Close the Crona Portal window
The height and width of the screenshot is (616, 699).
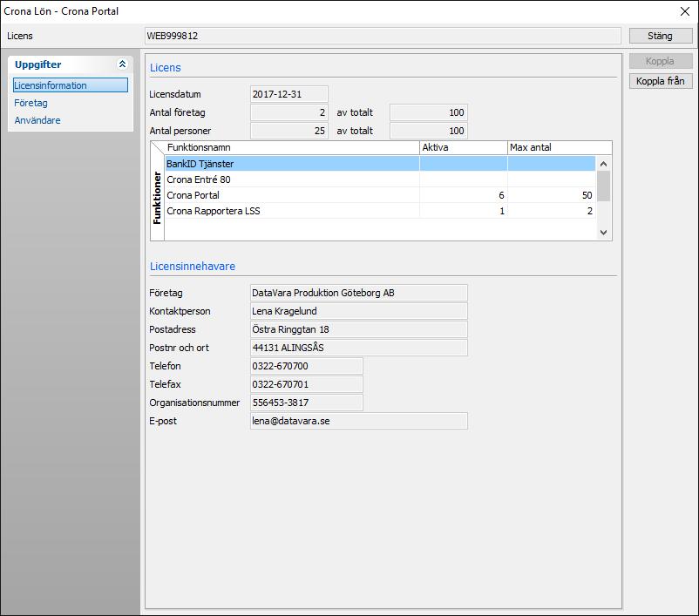point(685,11)
